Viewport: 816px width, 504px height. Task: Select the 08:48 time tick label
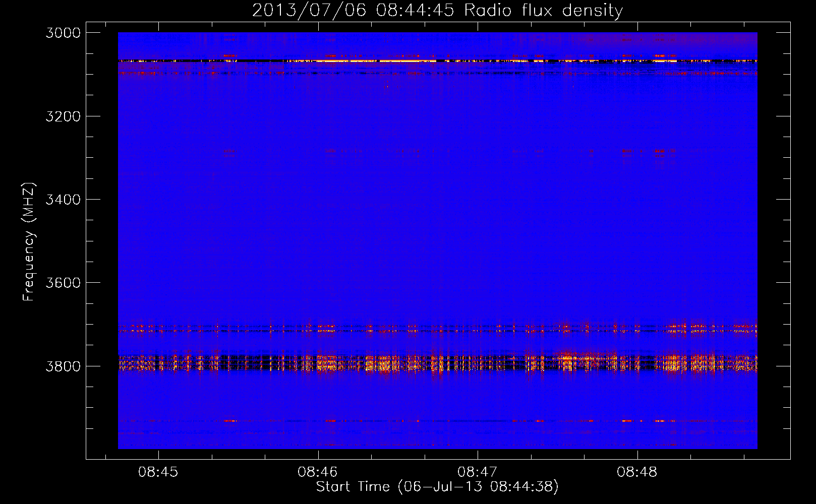tap(637, 472)
